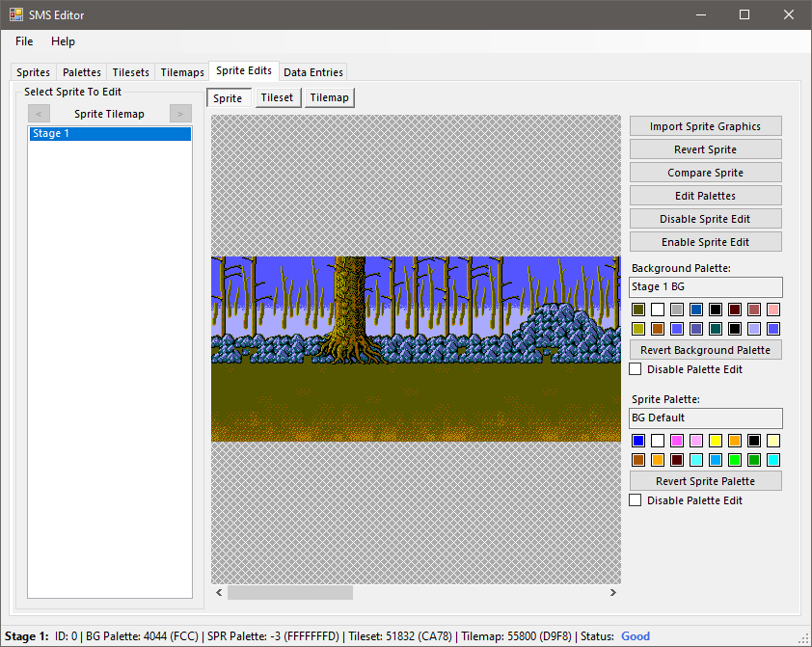
Task: Click the next sprite category arrow
Action: coord(180,114)
